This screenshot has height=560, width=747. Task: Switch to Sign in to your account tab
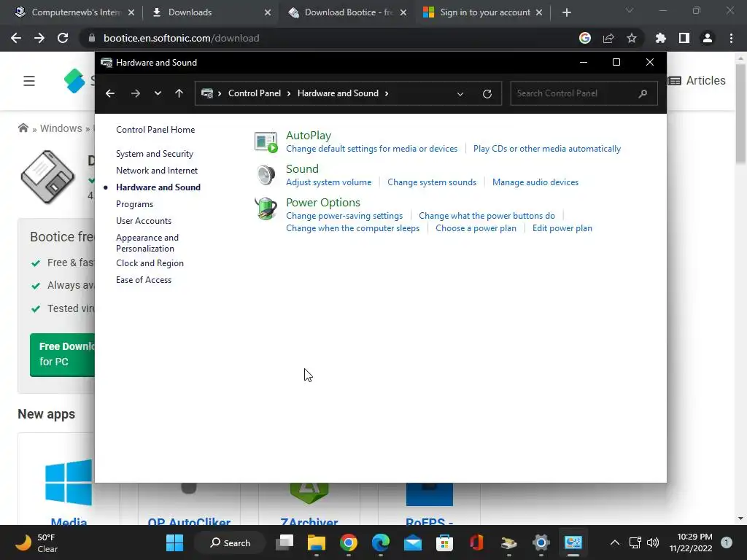click(481, 12)
